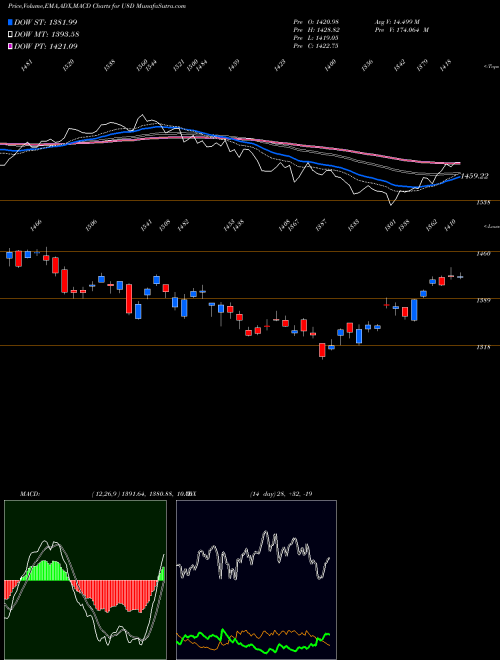Click the blue DOW ST legend swatch
The height and width of the screenshot is (660, 500).
click(x=10, y=22)
